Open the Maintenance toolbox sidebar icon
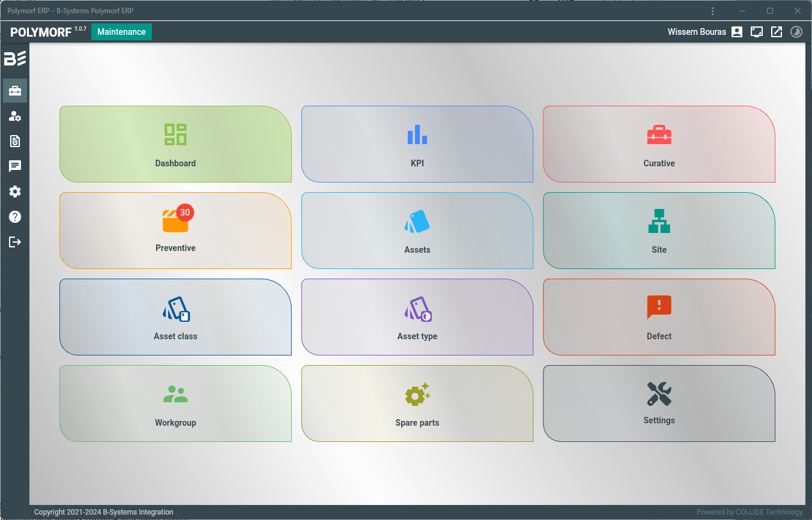 coord(15,91)
